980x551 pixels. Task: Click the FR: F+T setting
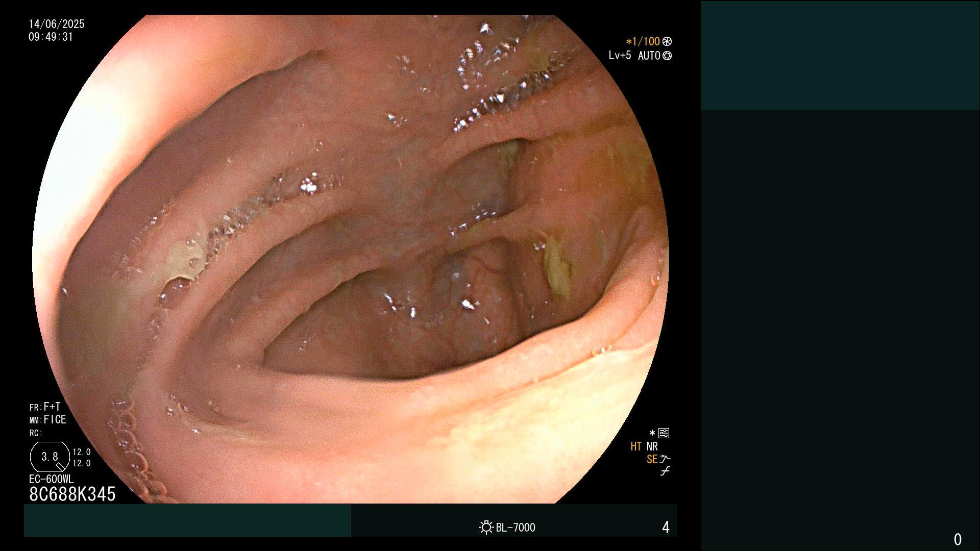45,407
